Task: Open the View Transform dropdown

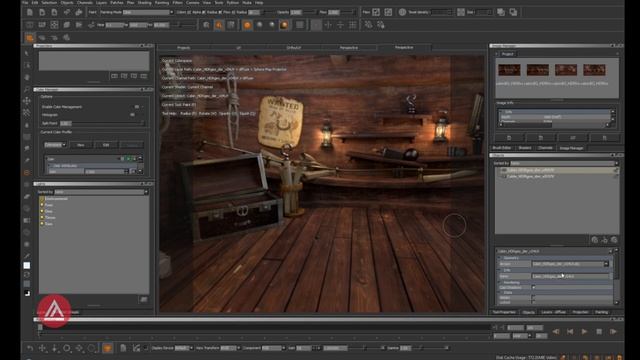Action: point(230,348)
